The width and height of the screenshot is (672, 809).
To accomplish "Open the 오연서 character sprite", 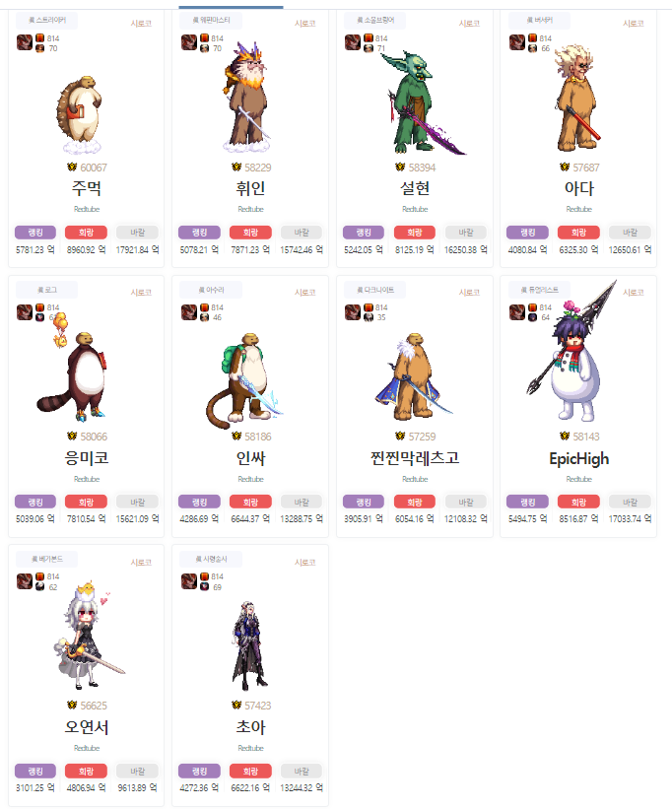I will coord(86,636).
